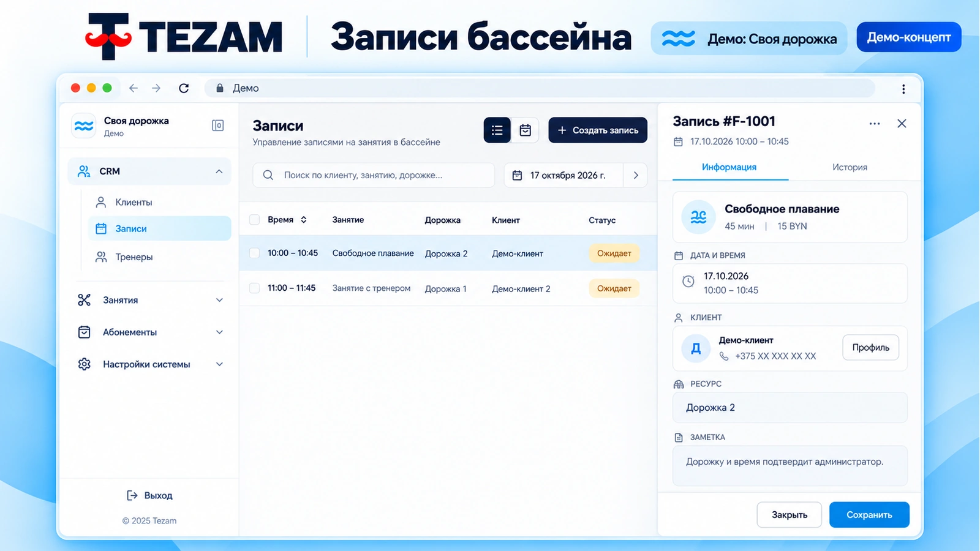Collapse the sidebar panel icon

[x=217, y=126]
